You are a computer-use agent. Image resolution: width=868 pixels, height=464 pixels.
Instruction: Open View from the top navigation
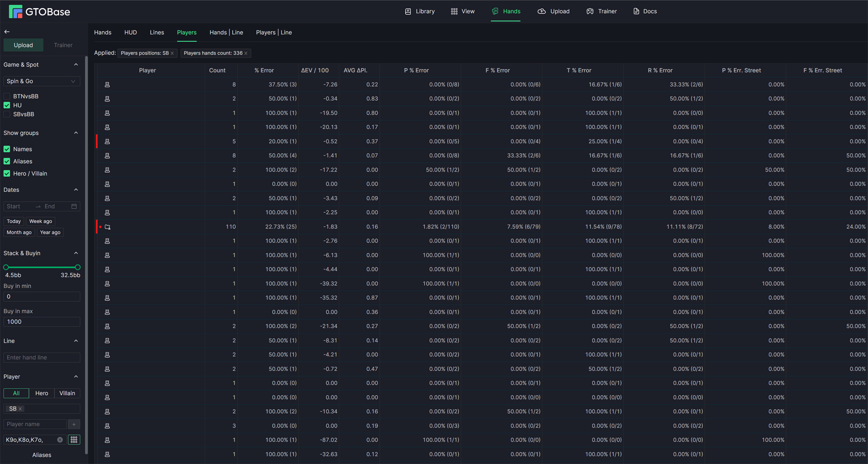[463, 11]
